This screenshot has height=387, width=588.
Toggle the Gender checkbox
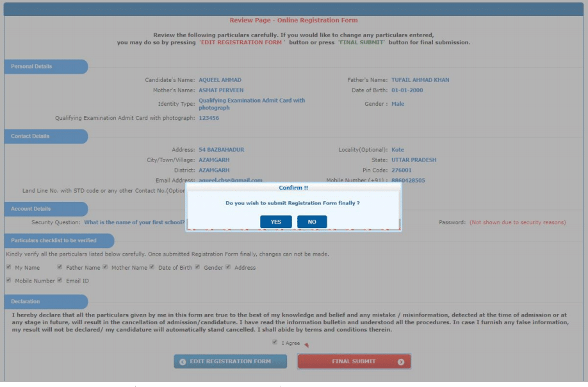[197, 267]
